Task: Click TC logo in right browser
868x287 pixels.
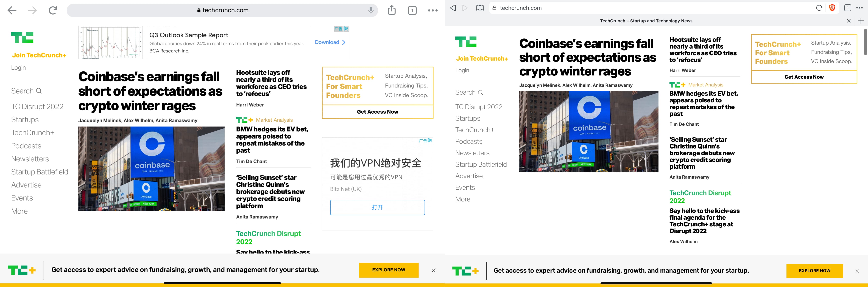Action: point(466,42)
